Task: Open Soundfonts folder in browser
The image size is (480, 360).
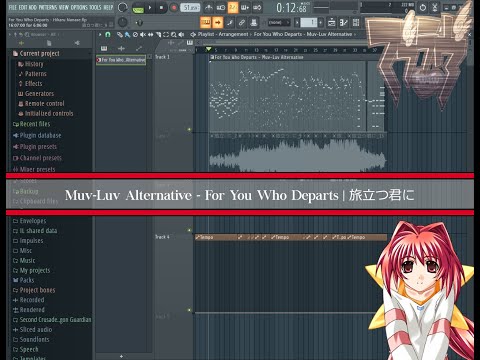Action: click(31, 339)
